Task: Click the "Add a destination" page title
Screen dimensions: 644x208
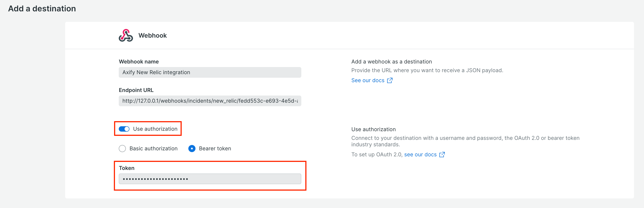Action: 42,8
